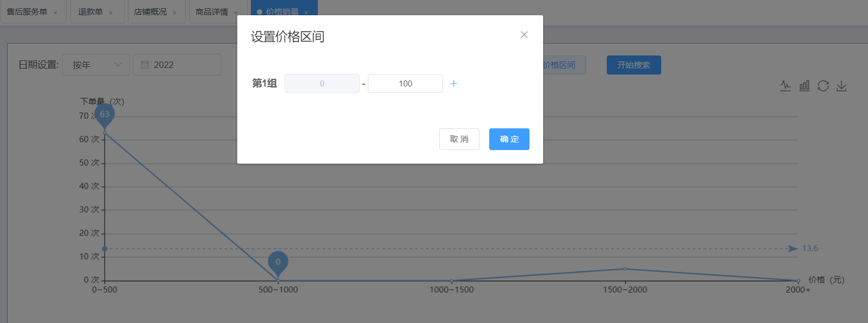Open the 按年 date type dropdown
868x323 pixels.
click(x=96, y=65)
